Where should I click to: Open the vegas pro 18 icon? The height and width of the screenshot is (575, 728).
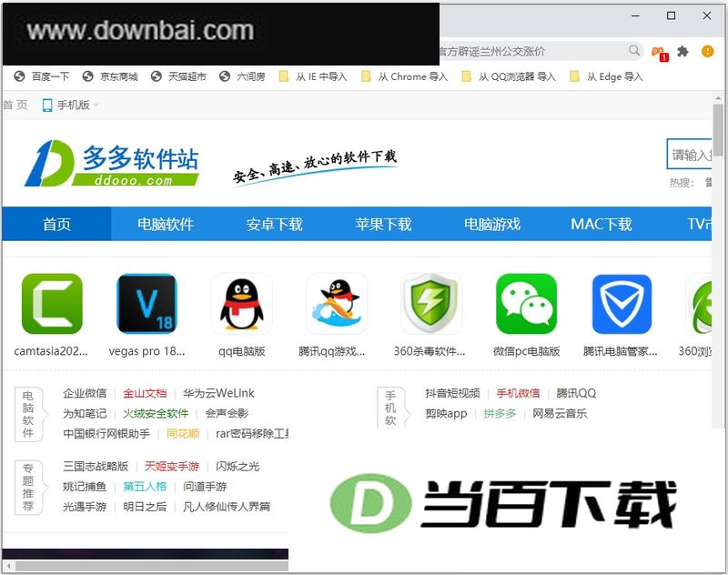[147, 304]
